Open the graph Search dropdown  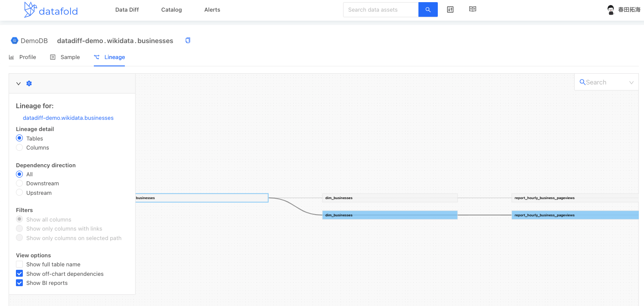click(x=606, y=82)
